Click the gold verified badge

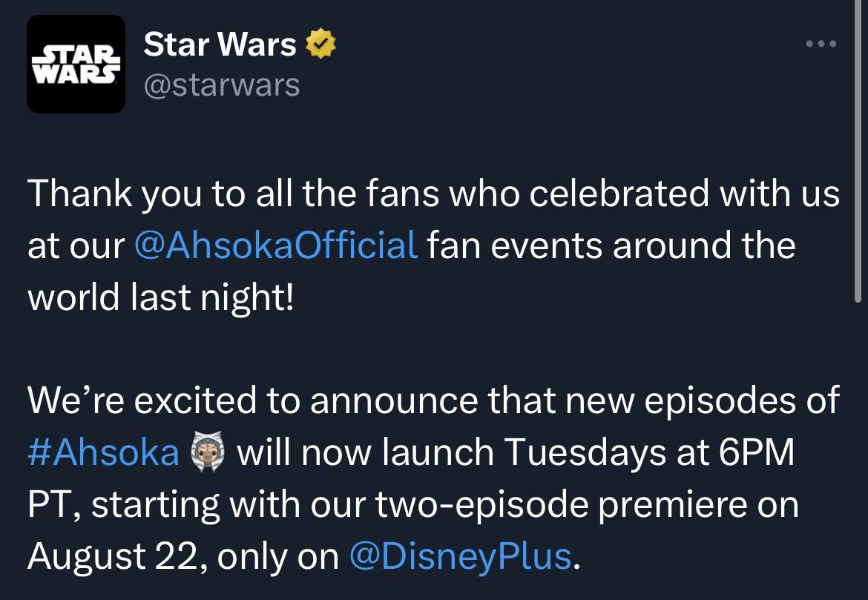pyautogui.click(x=320, y=44)
